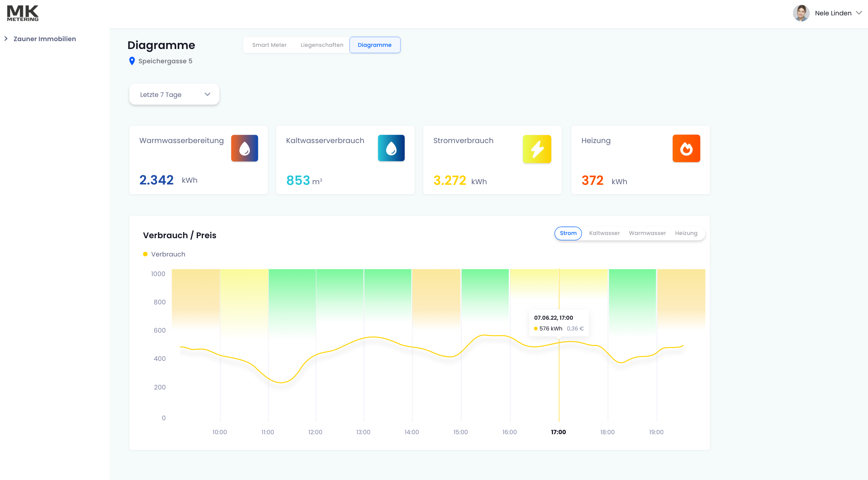This screenshot has height=480, width=868.
Task: Expand the Zauner Immobilien tree item
Action: [6, 39]
